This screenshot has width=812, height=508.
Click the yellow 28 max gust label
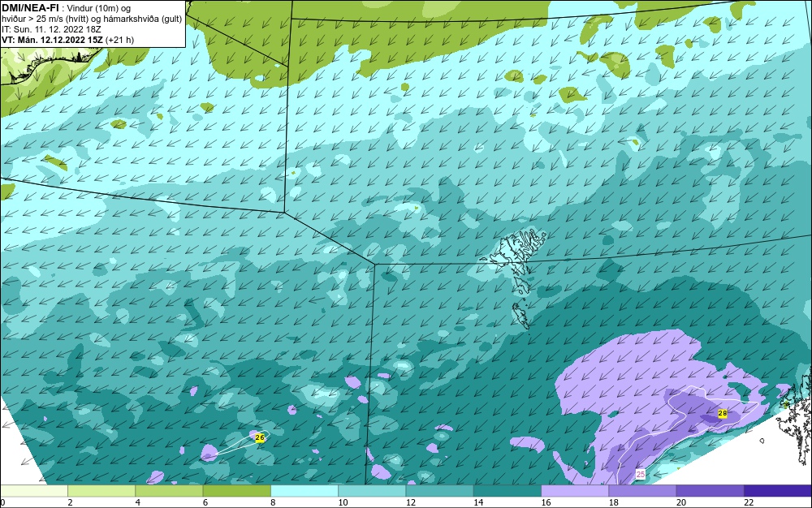[723, 413]
